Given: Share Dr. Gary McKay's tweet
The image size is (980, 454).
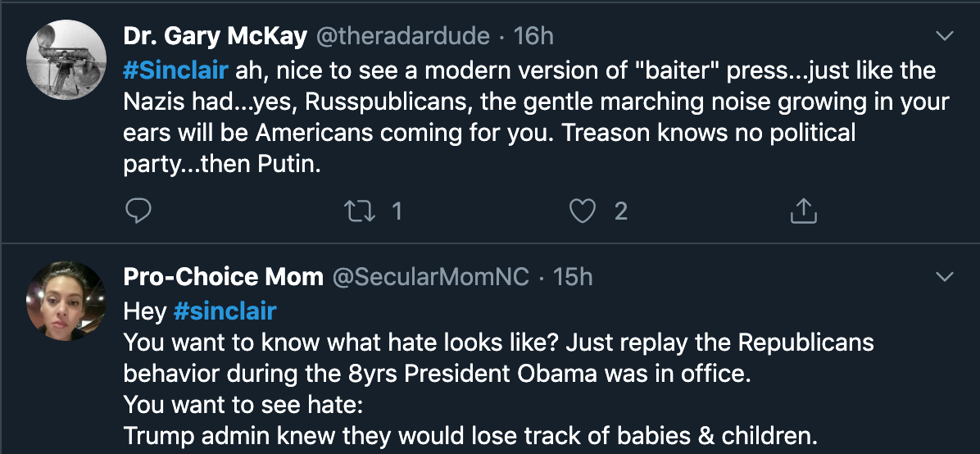Looking at the screenshot, I should pyautogui.click(x=804, y=211).
